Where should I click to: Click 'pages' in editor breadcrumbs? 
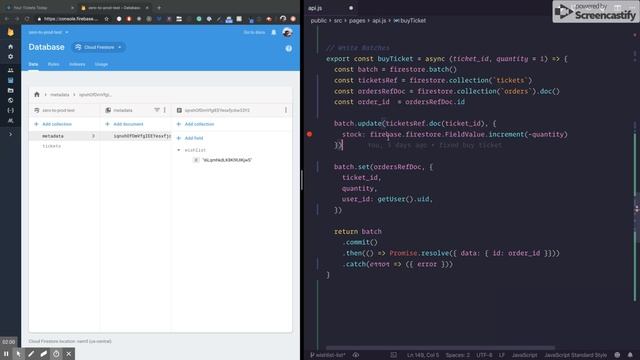[357, 20]
